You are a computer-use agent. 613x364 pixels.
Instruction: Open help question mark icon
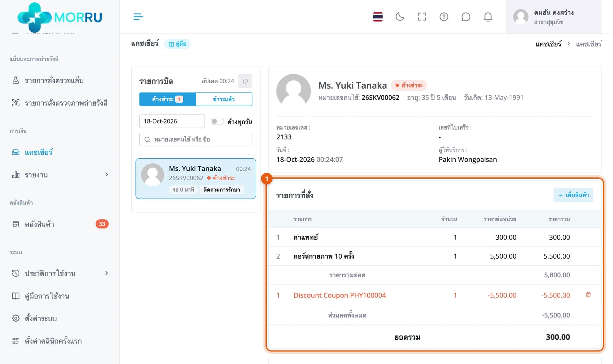click(444, 17)
